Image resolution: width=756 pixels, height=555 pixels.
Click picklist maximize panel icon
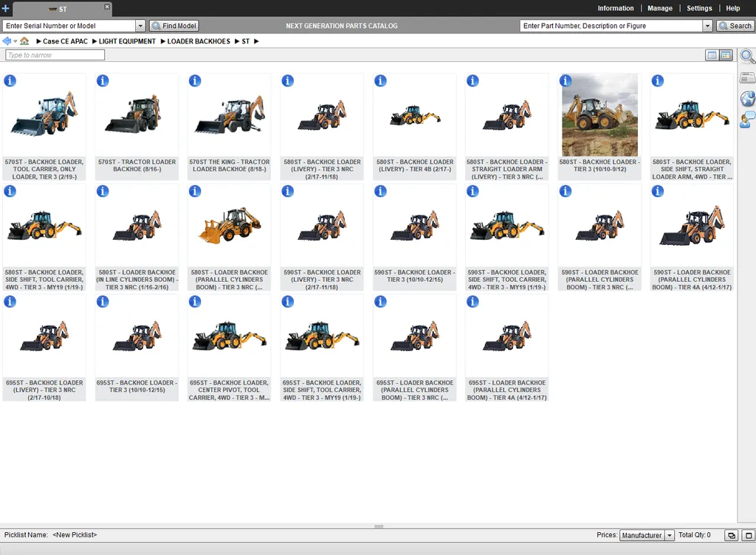[x=749, y=535]
